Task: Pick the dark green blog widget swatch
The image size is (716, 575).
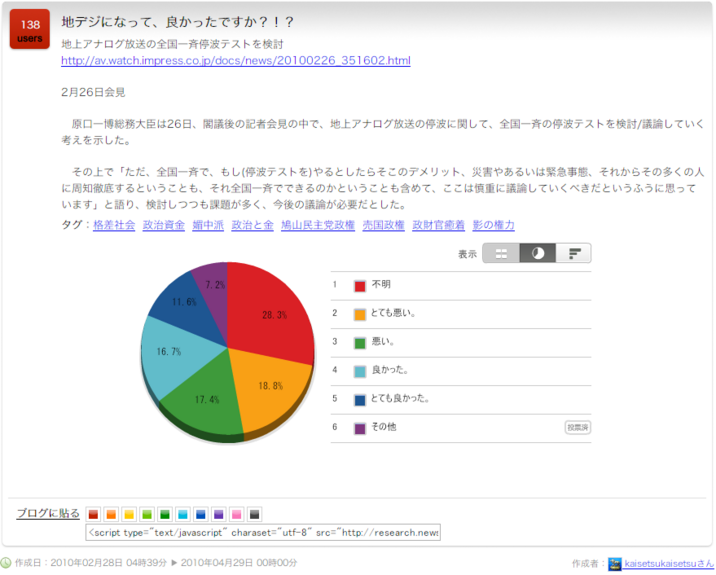Action: coord(165,514)
